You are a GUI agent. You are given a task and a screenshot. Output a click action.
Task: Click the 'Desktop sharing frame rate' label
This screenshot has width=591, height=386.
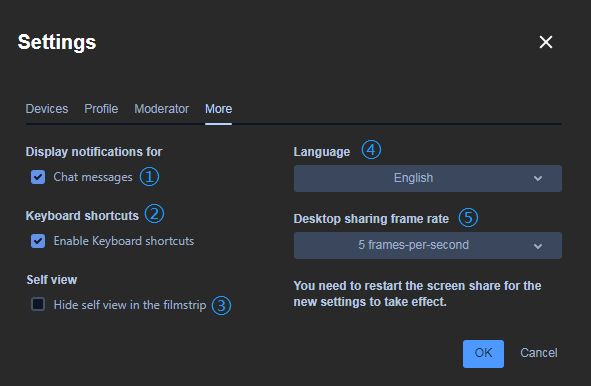point(371,219)
